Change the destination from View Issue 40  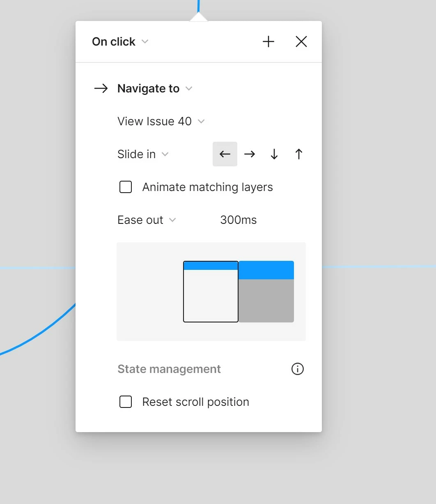coord(201,121)
